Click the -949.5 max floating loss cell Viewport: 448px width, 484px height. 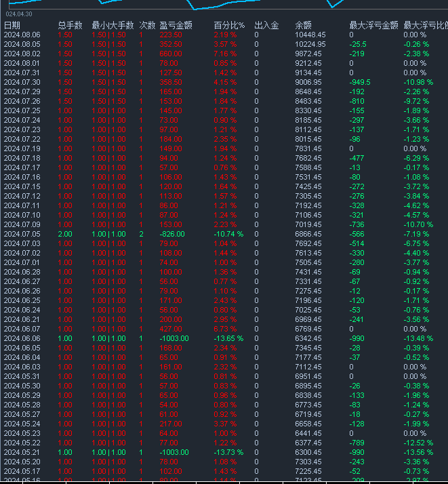360,82
